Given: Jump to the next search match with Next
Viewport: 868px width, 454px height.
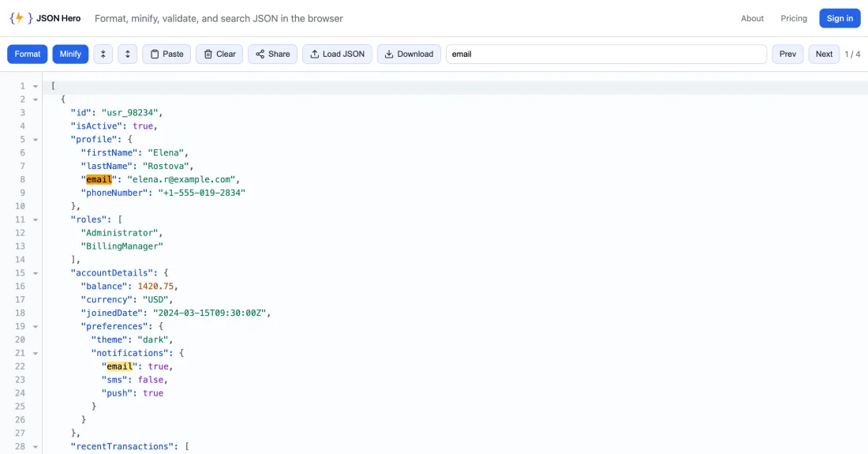Looking at the screenshot, I should pyautogui.click(x=824, y=54).
